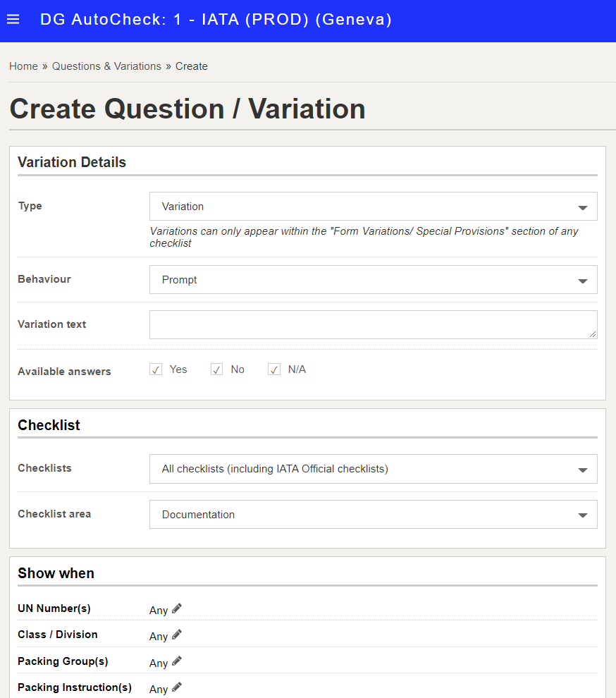
Task: Go to Home breadcrumb
Action: pyautogui.click(x=23, y=66)
